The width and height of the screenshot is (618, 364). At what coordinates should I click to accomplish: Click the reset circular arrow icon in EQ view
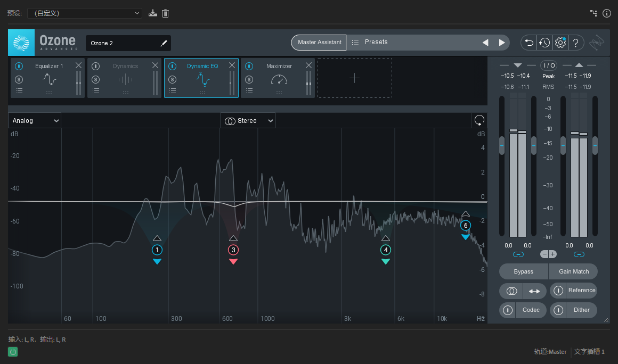479,120
